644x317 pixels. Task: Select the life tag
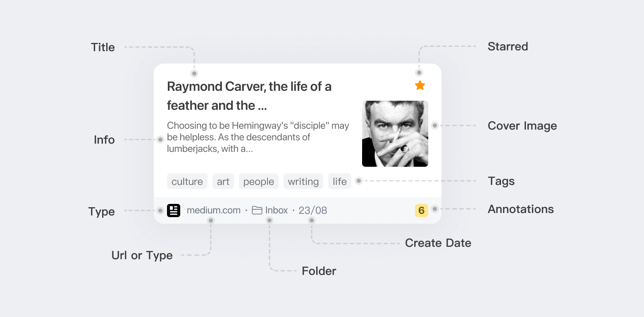(340, 181)
